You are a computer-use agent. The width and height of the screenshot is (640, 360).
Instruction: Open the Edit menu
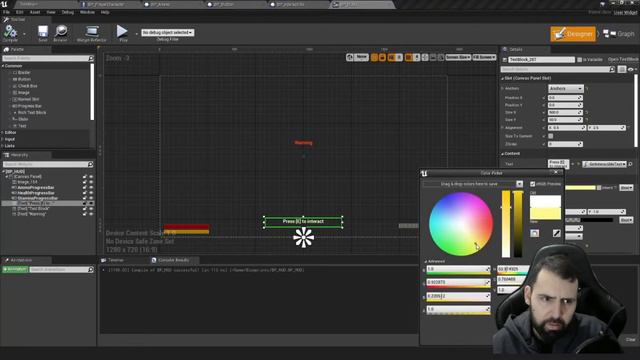click(x=19, y=12)
